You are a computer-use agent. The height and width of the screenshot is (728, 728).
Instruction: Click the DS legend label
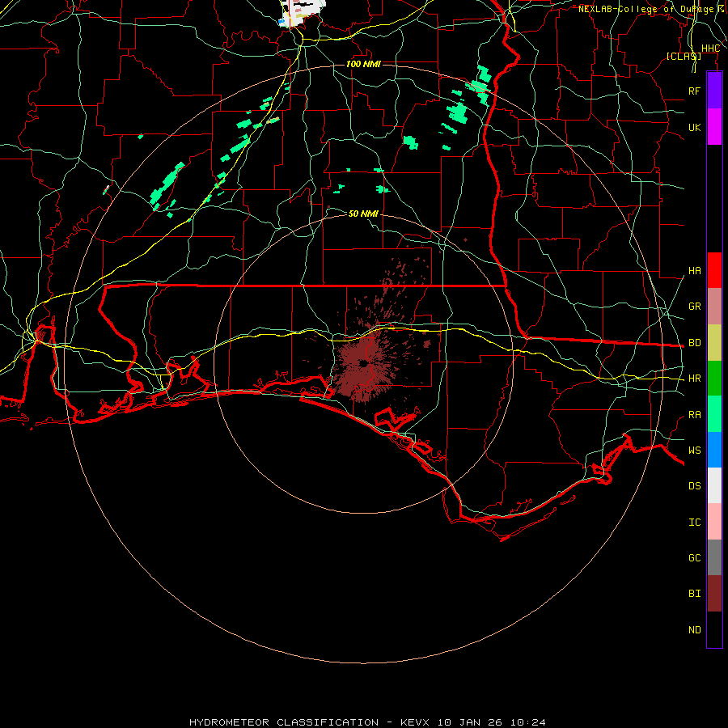(x=694, y=486)
